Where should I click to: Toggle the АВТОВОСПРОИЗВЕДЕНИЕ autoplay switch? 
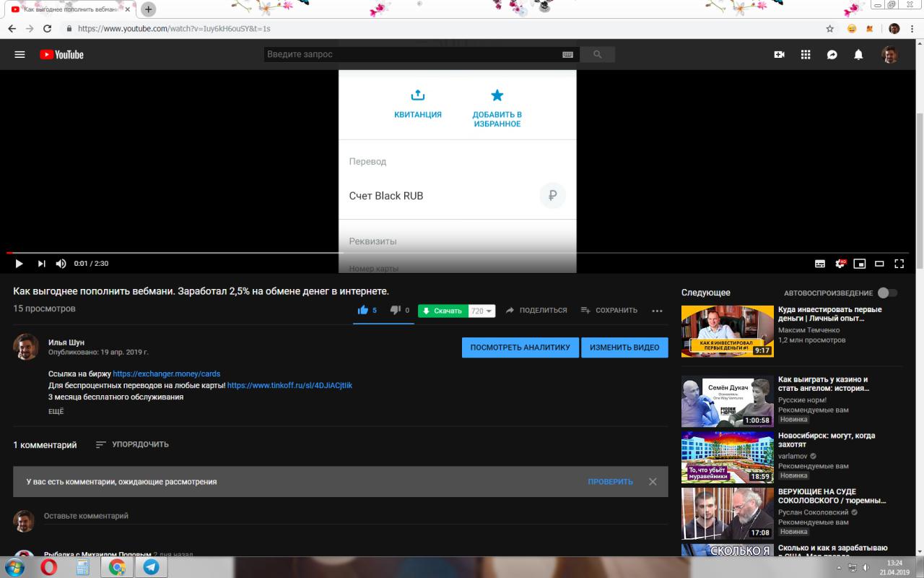coord(888,293)
